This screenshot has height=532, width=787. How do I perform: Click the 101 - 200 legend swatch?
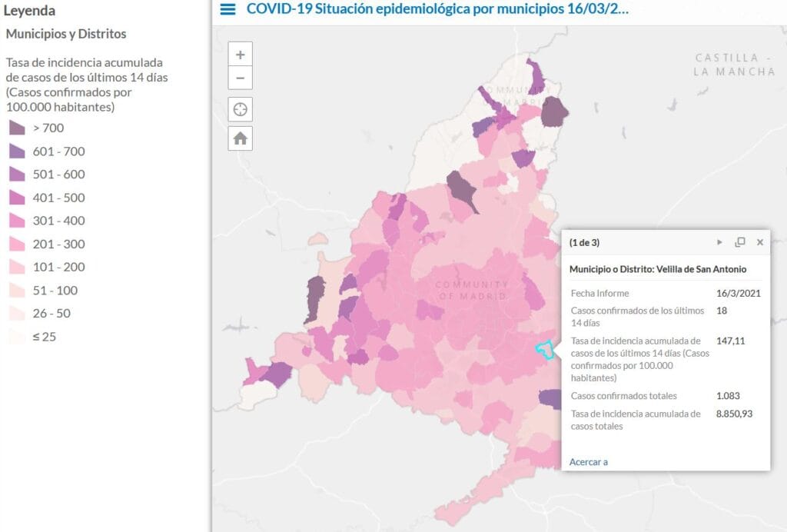coord(16,267)
